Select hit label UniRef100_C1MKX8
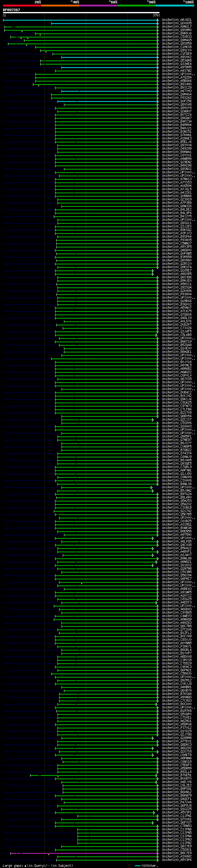Viewport: 197px width, 868px height. [x=177, y=47]
